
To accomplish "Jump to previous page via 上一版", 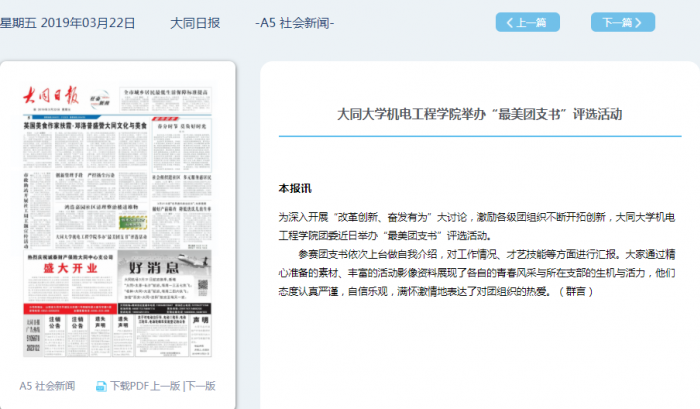I will (x=170, y=386).
